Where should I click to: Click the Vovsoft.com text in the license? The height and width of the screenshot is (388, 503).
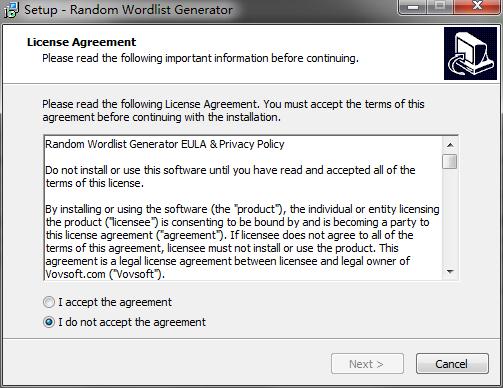point(75,274)
